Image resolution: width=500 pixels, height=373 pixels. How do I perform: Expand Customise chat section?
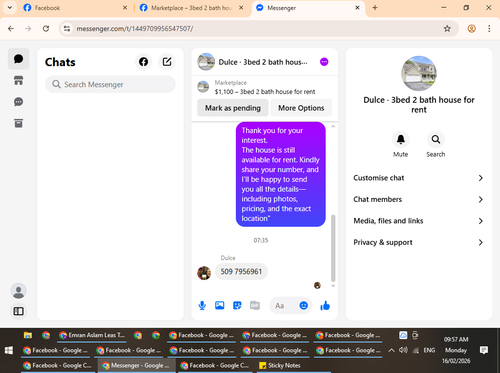[x=419, y=178]
